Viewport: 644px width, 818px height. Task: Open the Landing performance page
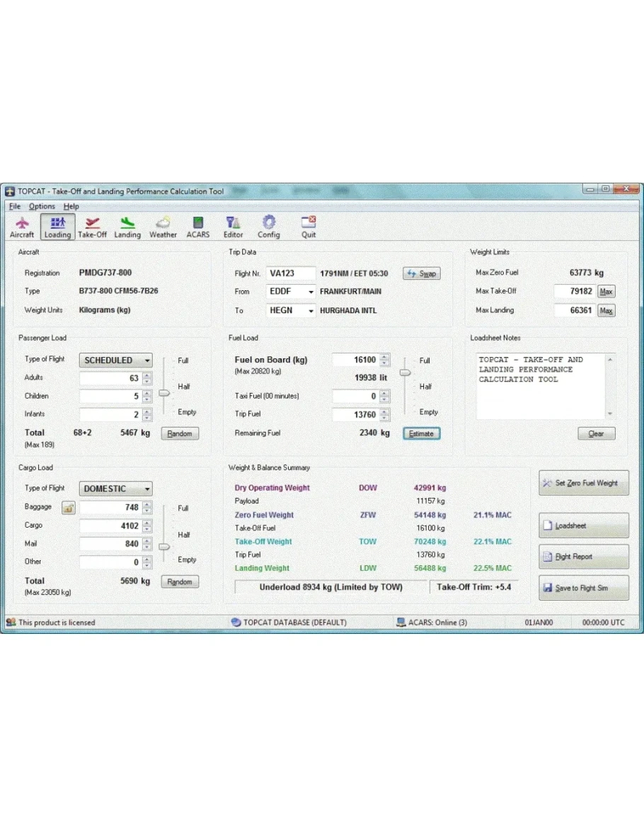[127, 227]
